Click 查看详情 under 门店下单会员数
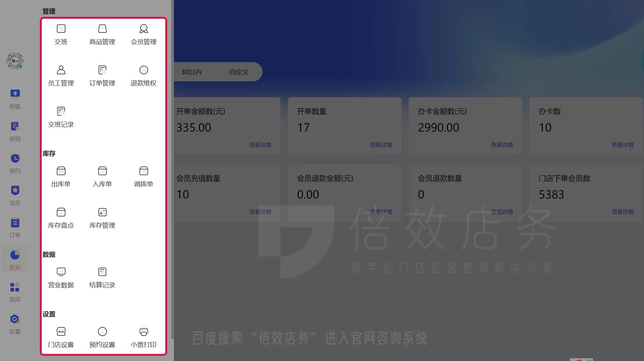This screenshot has width=644, height=361. click(622, 212)
